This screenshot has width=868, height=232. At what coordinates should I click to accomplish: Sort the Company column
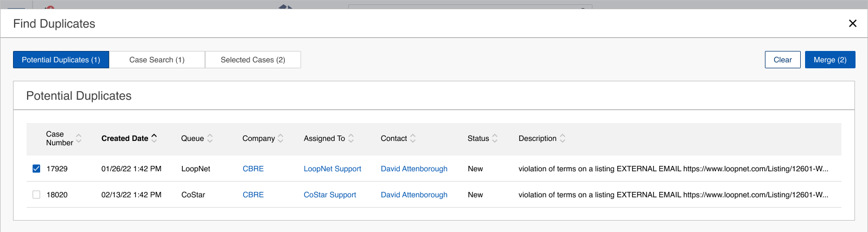click(x=280, y=138)
